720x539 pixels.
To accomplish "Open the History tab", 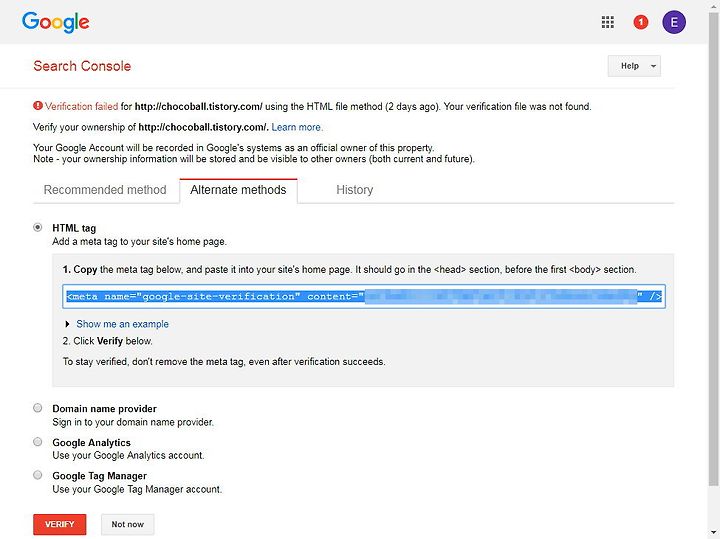I will coord(354,190).
